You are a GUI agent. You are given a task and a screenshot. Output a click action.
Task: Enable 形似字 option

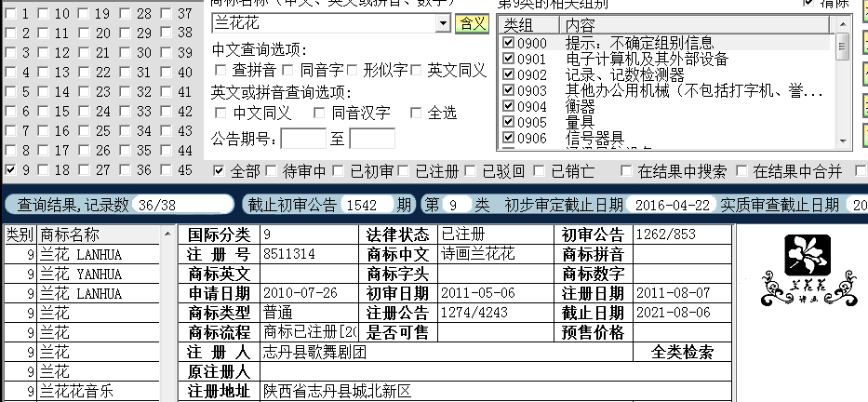pos(352,70)
